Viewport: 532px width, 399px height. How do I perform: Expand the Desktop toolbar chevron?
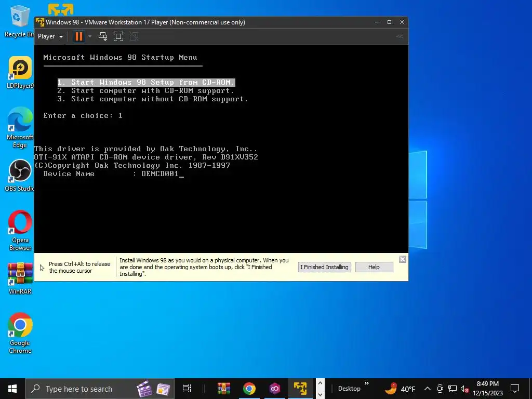(x=367, y=383)
